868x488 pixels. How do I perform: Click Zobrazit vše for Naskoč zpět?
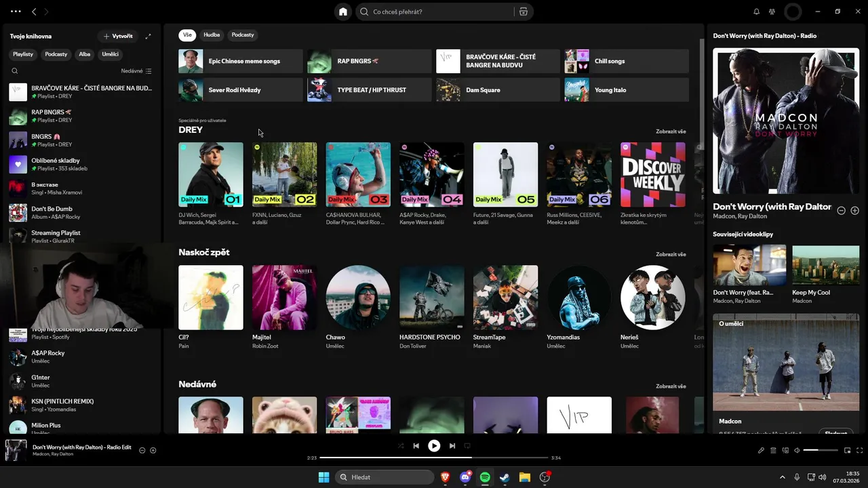[671, 254]
